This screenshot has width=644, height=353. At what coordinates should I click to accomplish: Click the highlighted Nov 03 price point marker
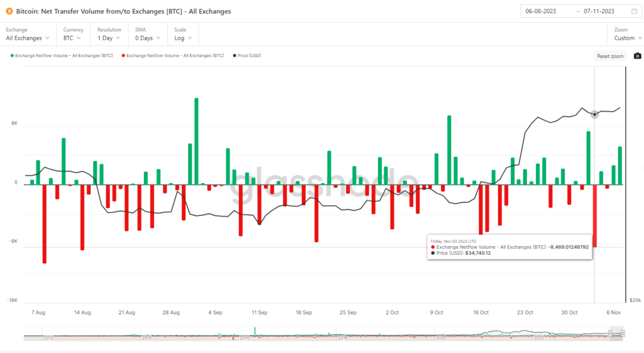pyautogui.click(x=594, y=115)
